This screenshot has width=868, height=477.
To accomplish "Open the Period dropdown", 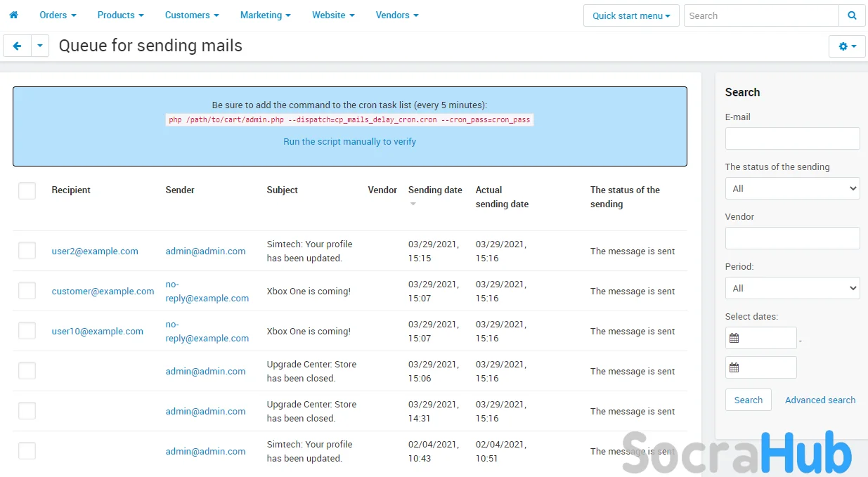I will 792,288.
